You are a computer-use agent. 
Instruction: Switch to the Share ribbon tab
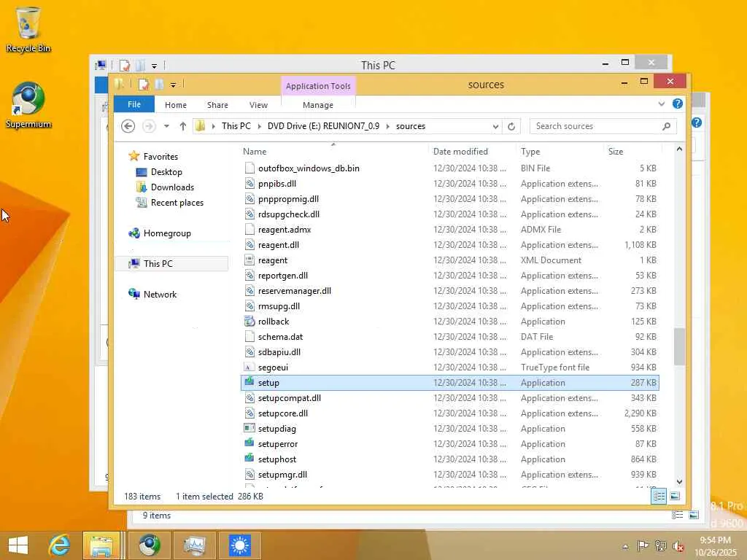click(217, 105)
